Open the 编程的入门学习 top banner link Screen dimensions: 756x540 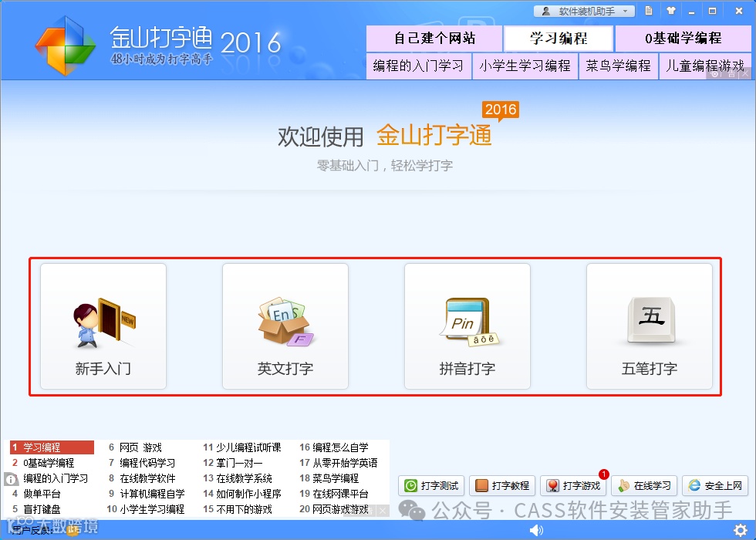418,66
